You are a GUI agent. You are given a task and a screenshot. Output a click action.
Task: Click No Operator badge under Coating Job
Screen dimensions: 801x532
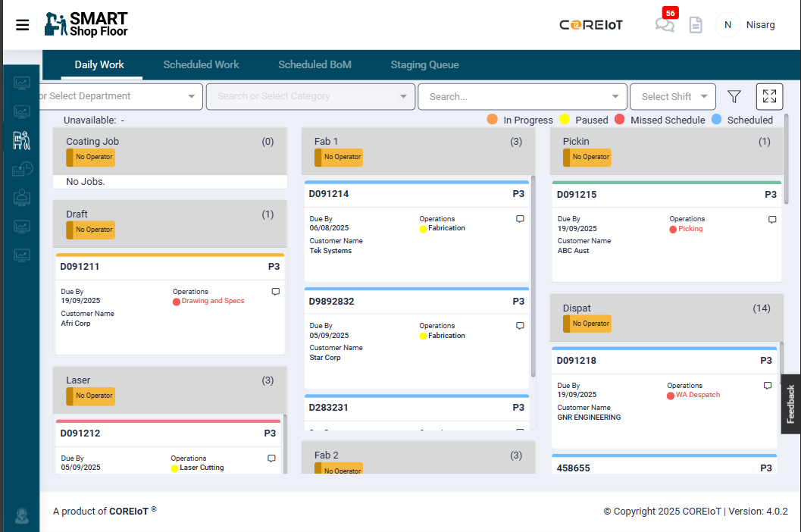tap(91, 157)
